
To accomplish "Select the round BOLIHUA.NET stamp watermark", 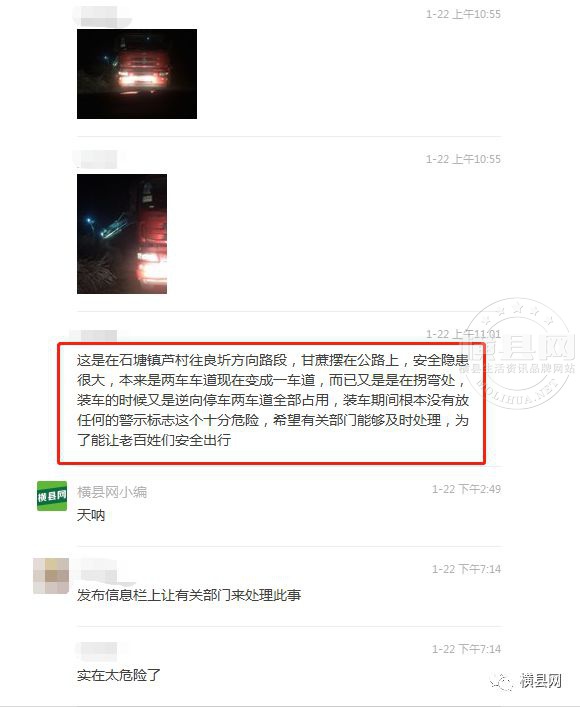I will click(519, 354).
